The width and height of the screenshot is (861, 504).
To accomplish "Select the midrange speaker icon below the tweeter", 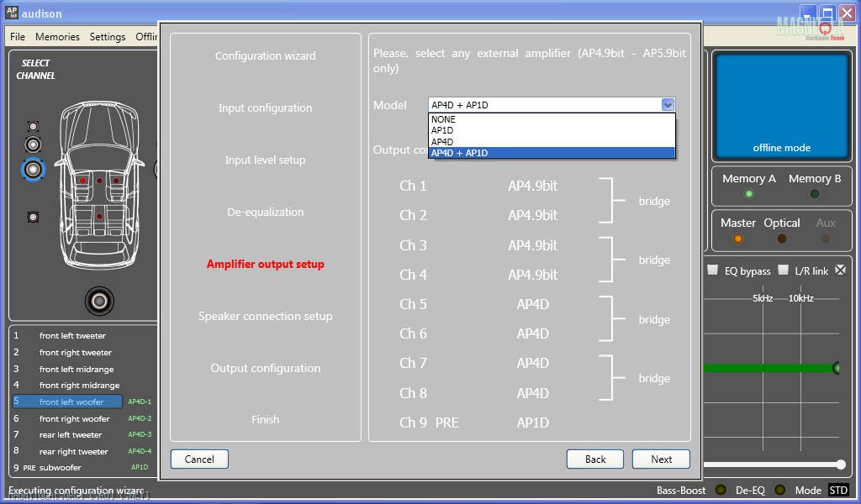I will (33, 144).
